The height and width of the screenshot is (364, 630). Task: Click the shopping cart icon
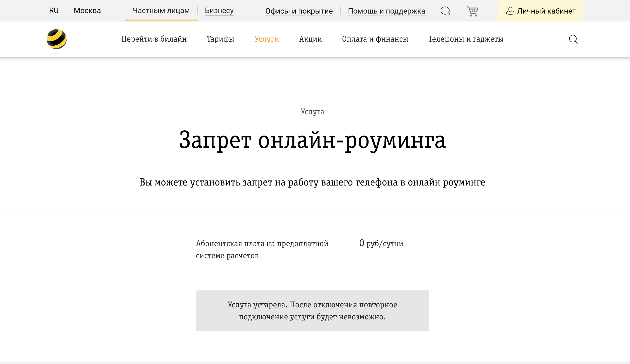tap(473, 11)
